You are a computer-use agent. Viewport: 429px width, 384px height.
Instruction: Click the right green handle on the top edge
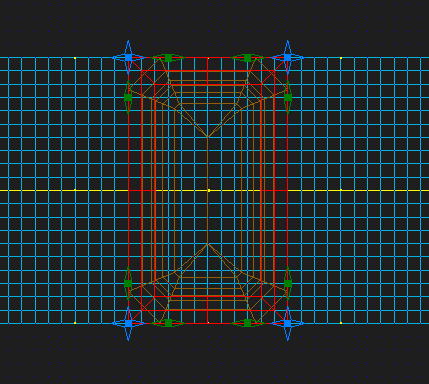click(x=248, y=58)
